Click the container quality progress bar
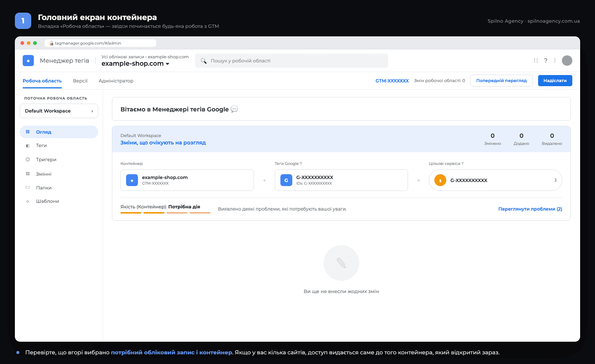The width and height of the screenshot is (595, 364). (x=165, y=213)
